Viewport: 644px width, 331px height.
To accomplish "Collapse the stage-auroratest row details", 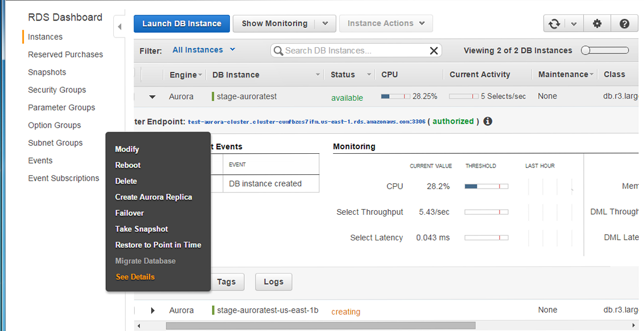I will coord(152,97).
